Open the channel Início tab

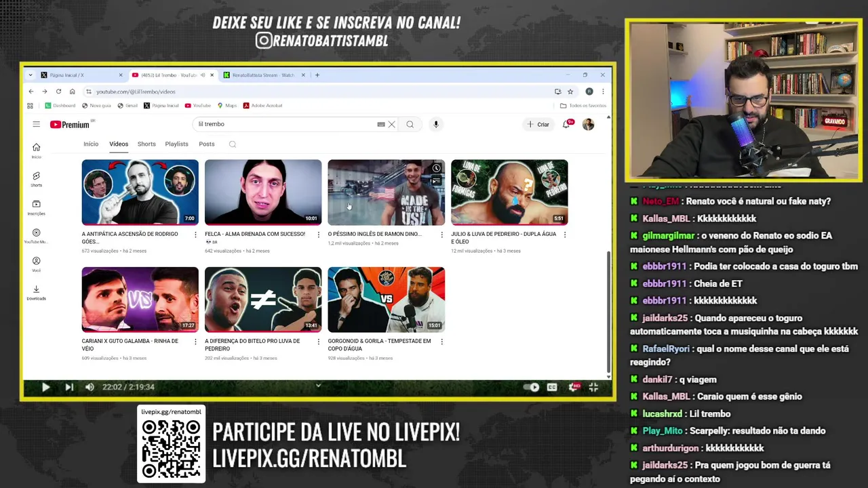pos(91,144)
